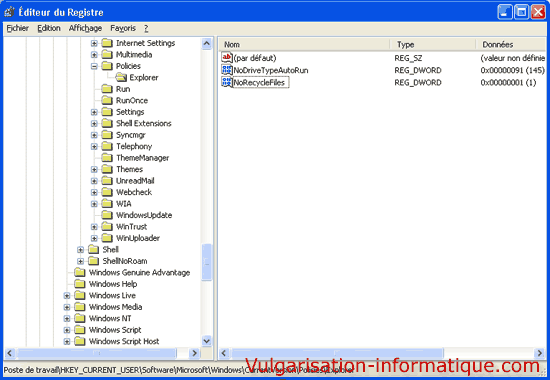Image resolution: width=550 pixels, height=380 pixels.
Task: Expand the Windows Live key
Action: point(67,295)
